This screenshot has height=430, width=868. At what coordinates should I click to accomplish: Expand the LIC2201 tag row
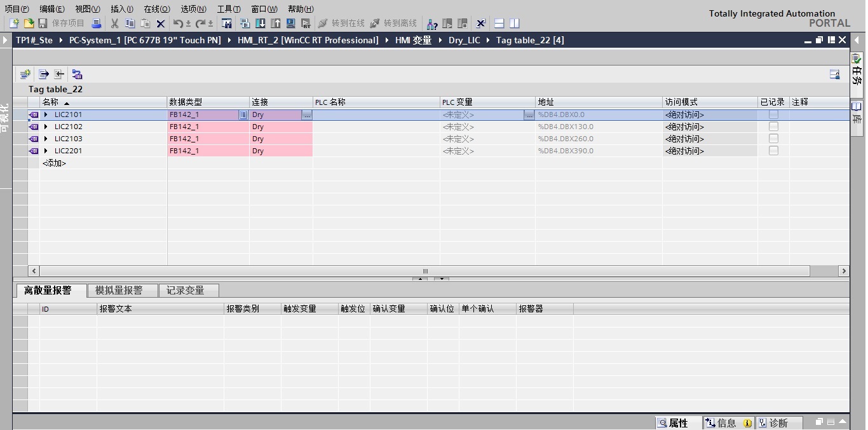point(46,151)
